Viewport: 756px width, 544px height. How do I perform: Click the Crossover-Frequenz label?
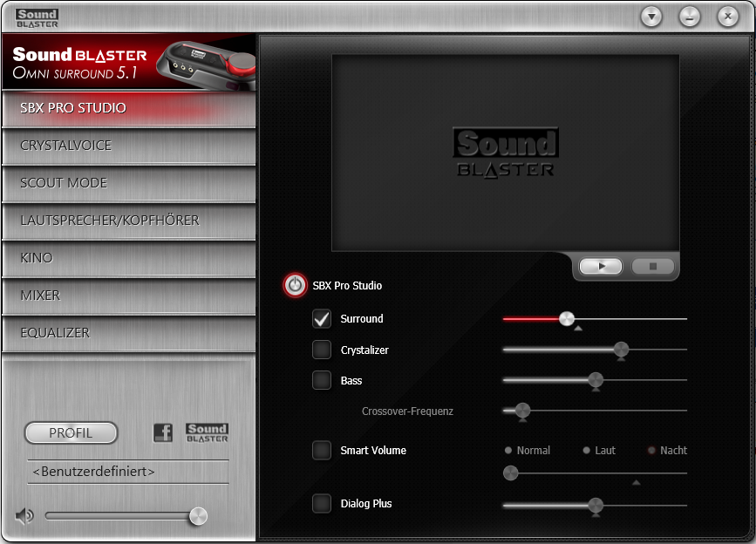tap(407, 411)
